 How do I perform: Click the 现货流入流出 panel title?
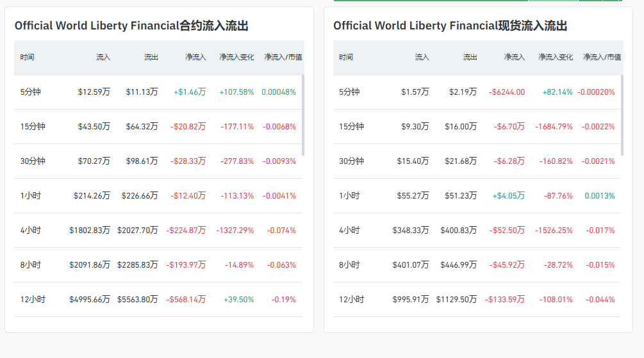[x=450, y=26]
